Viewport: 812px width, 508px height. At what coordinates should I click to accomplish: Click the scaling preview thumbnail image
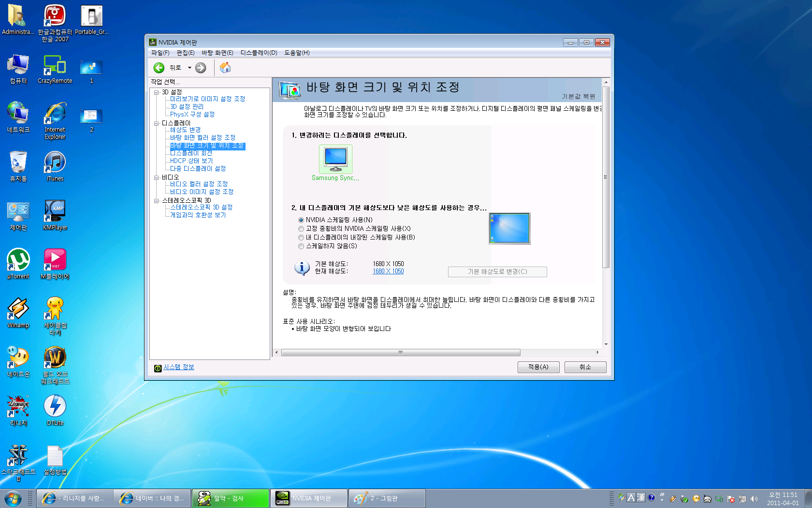click(x=509, y=228)
